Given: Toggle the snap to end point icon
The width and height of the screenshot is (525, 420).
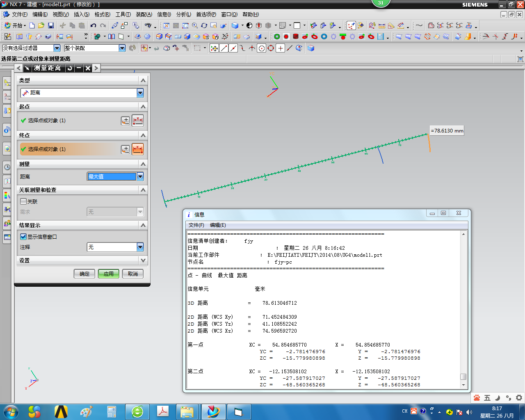Looking at the screenshot, I should pos(224,48).
